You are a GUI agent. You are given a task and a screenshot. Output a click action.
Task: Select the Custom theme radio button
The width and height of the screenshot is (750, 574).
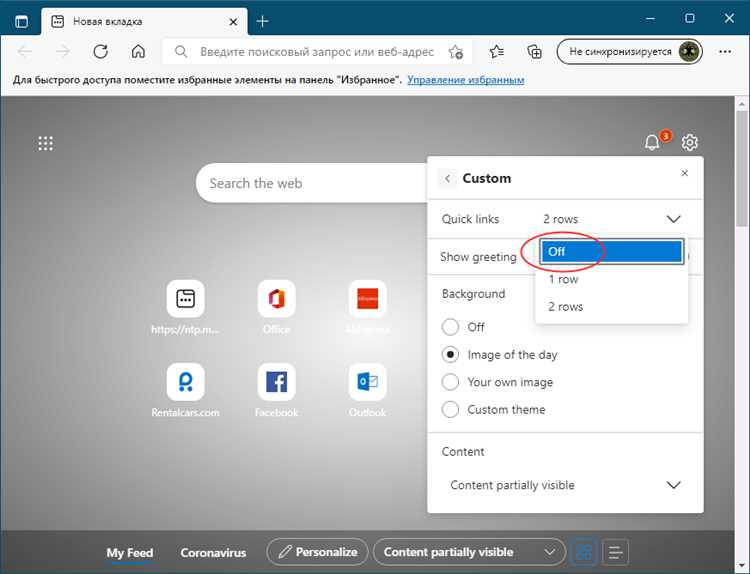coord(450,409)
